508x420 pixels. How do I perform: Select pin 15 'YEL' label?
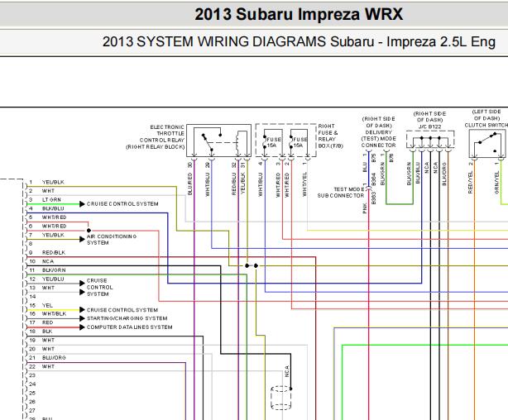point(47,305)
